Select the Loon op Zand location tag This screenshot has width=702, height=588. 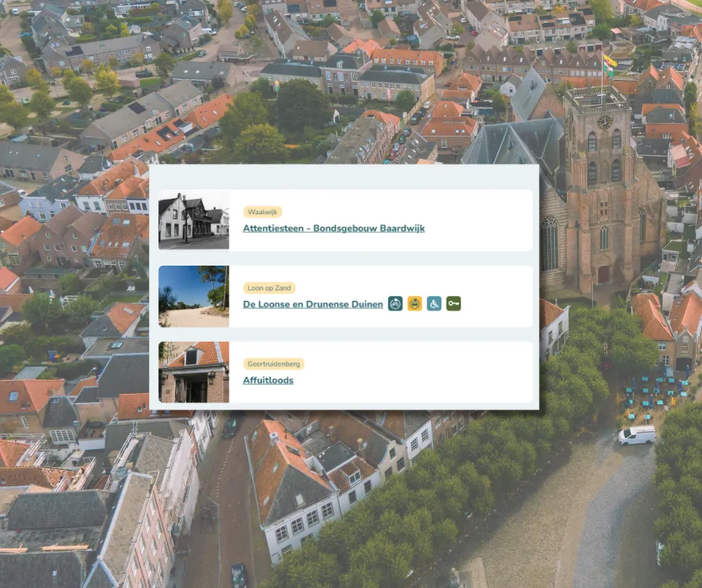(x=269, y=288)
